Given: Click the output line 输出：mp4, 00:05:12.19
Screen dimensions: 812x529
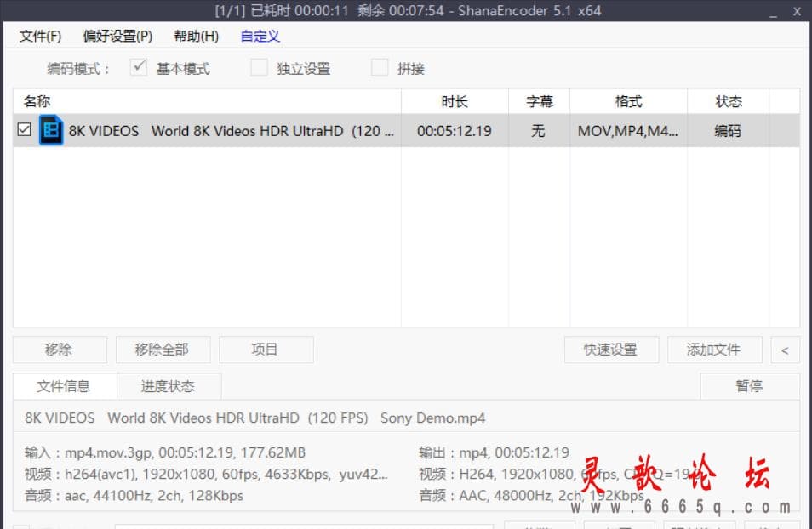Looking at the screenshot, I should (494, 453).
